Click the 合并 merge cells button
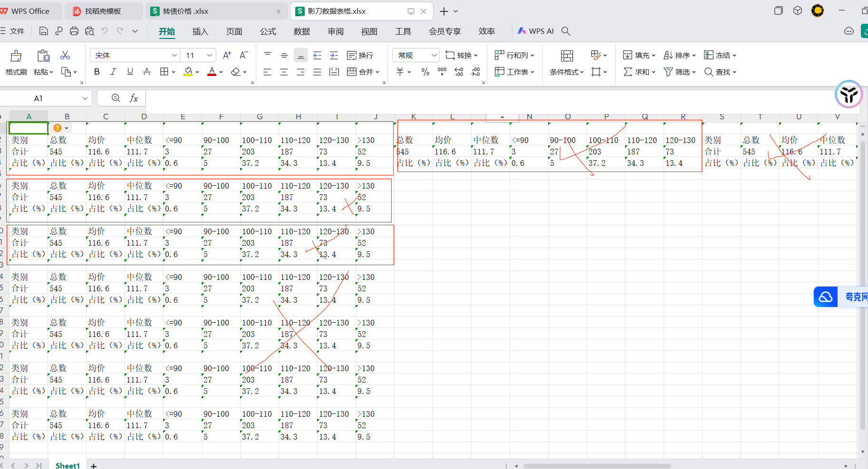The image size is (868, 469). coord(364,72)
